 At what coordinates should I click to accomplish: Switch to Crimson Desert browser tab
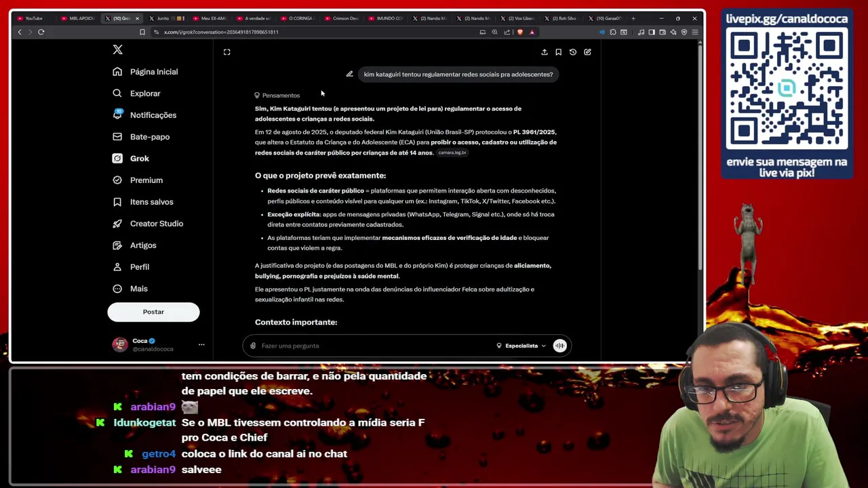click(x=342, y=18)
